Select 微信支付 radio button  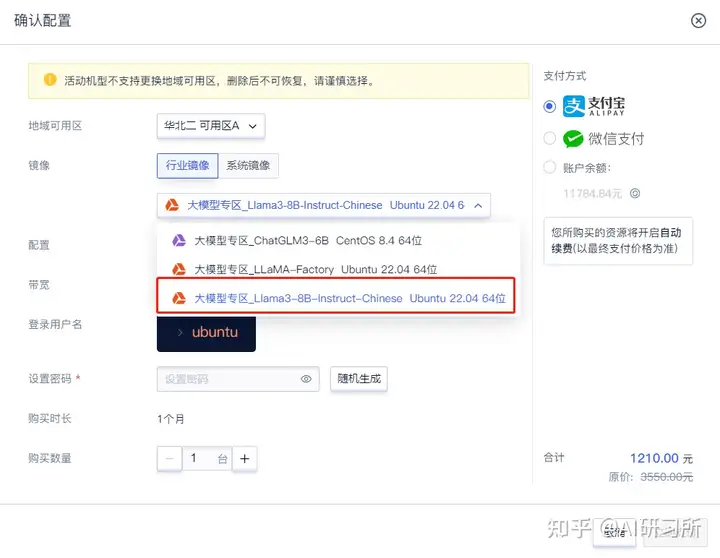(549, 138)
